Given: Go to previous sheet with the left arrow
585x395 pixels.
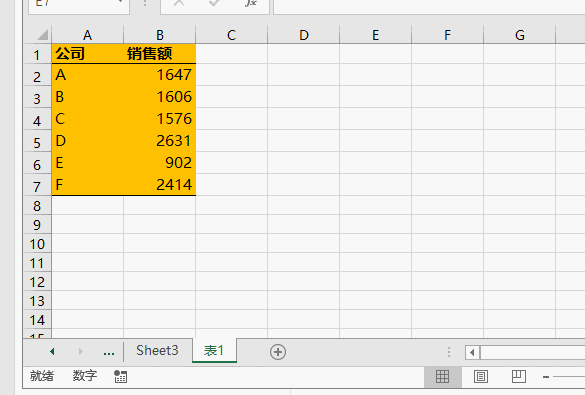Looking at the screenshot, I should point(52,351).
